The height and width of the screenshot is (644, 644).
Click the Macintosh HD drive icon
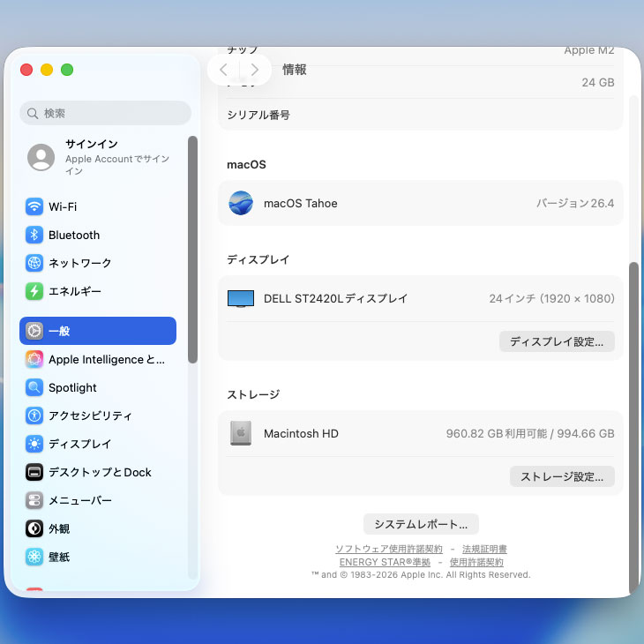click(241, 433)
